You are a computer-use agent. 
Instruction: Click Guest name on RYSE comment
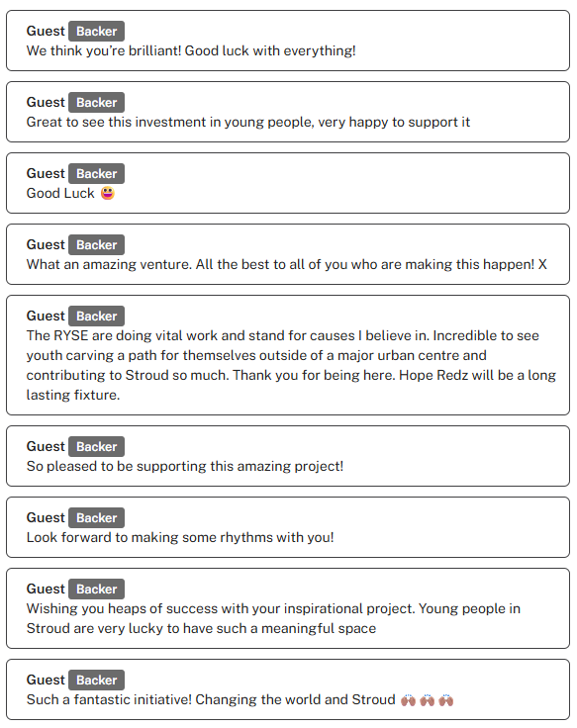pyautogui.click(x=46, y=316)
